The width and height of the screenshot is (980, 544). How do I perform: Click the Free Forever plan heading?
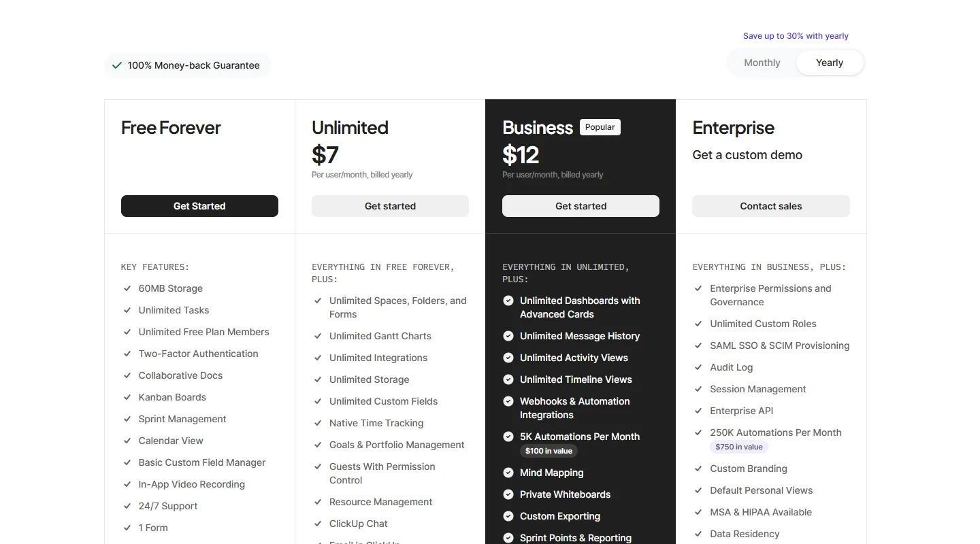[x=171, y=128]
